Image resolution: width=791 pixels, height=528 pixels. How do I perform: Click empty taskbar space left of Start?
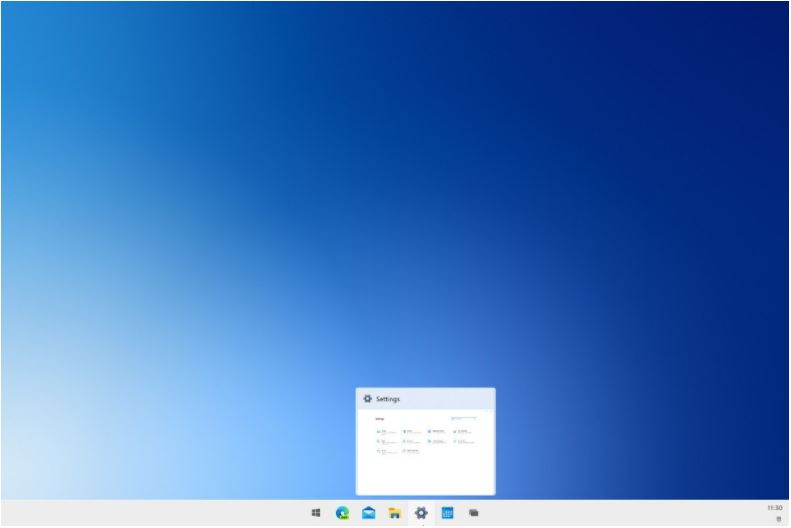(x=150, y=513)
